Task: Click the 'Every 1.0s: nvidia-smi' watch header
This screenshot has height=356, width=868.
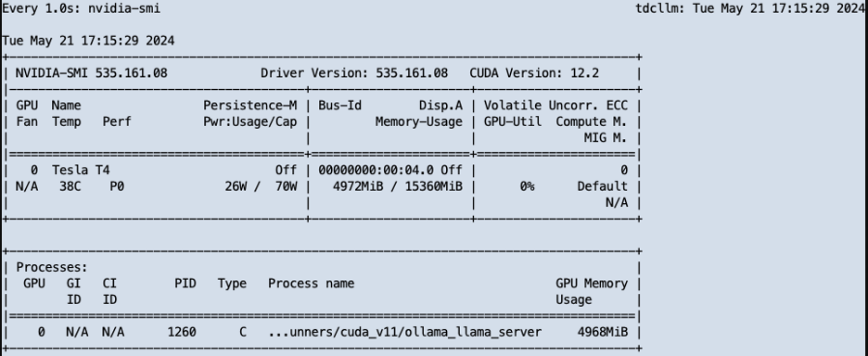Action: (82, 9)
